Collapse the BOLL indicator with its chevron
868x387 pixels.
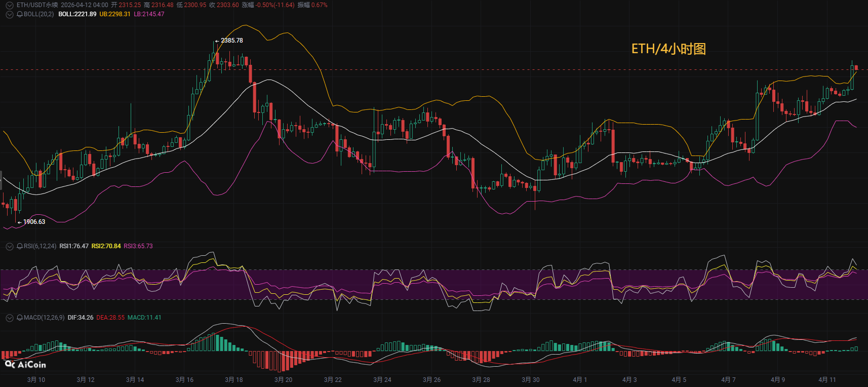point(9,14)
